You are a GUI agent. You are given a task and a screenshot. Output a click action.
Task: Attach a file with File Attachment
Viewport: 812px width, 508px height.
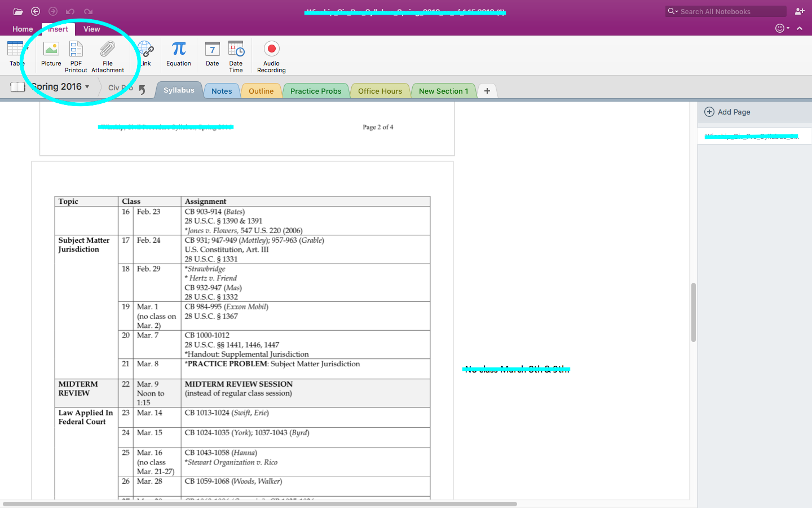pos(107,56)
